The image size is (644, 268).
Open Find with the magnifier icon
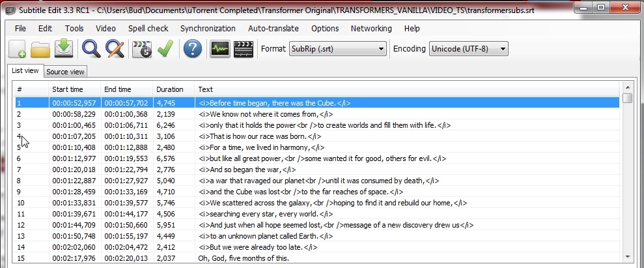[91, 49]
